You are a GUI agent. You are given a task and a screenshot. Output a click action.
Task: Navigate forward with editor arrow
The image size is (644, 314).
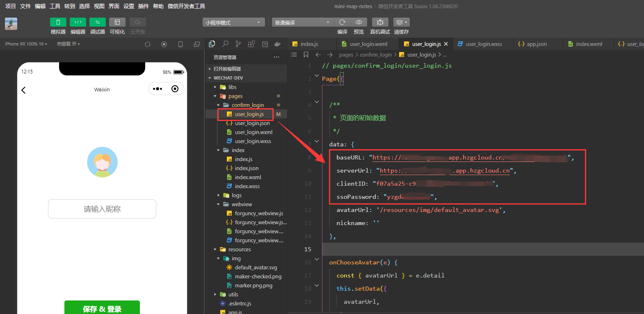(330, 55)
